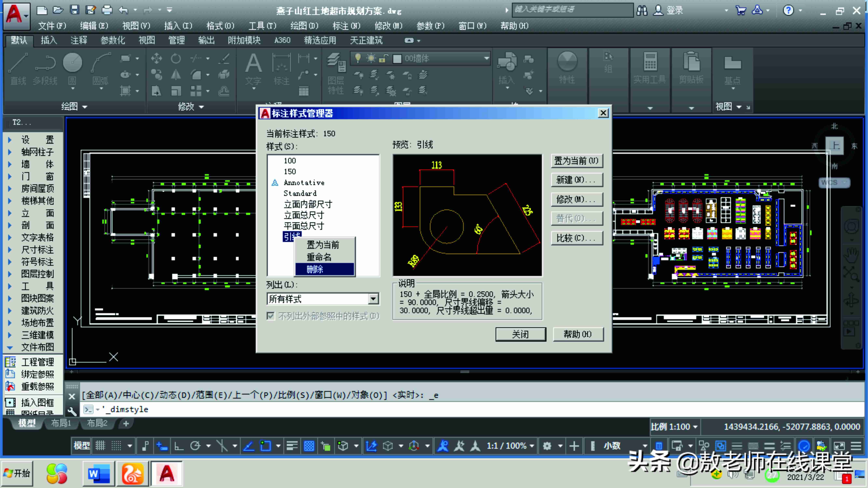Toggle grid display in status bar
This screenshot has width=868, height=488.
coord(100,446)
